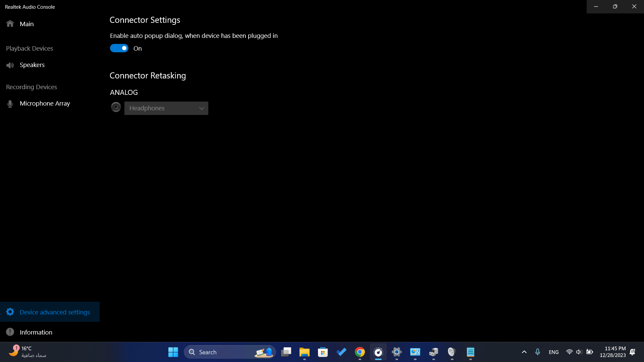This screenshot has width=644, height=362.
Task: Open Control Panel from taskbar
Action: click(415, 352)
